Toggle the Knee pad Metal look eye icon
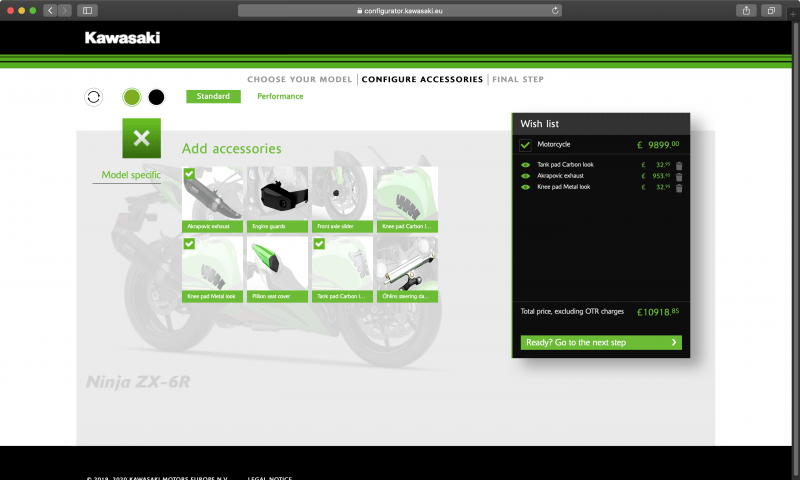 [x=526, y=187]
